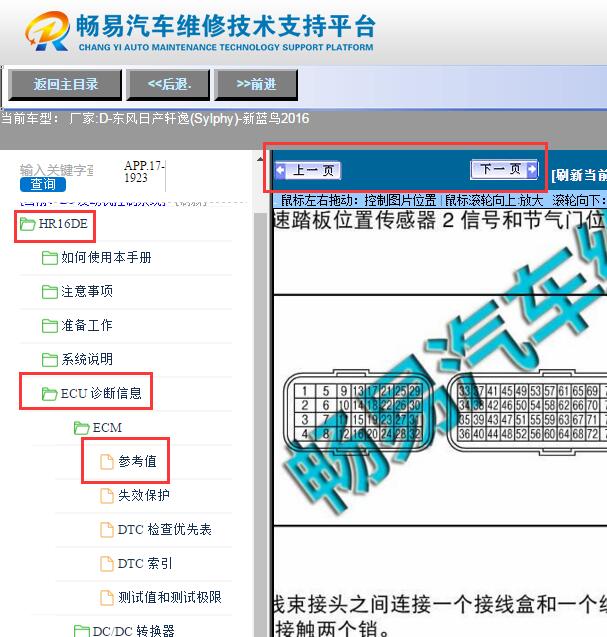Collapse the ECM folder icon
This screenshot has height=637, width=607.
(82, 427)
